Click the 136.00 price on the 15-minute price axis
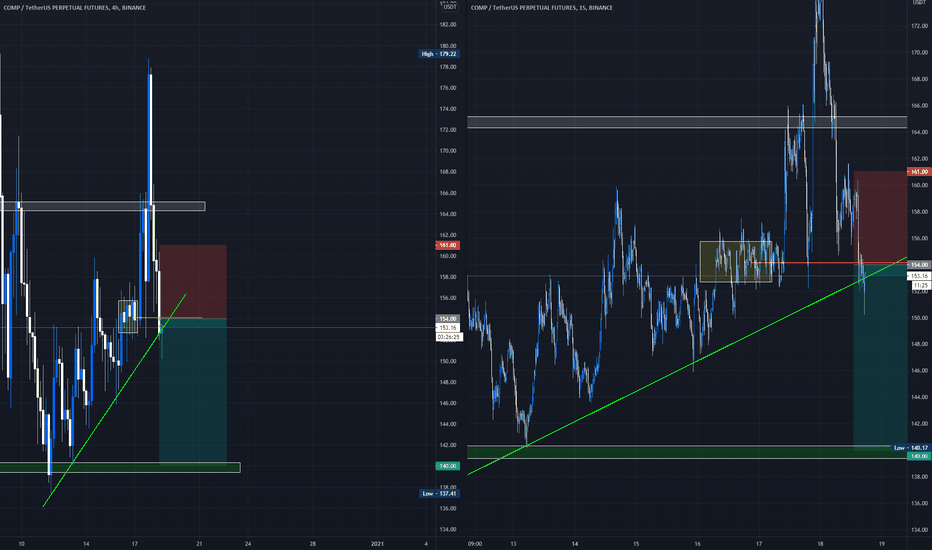Viewport: 932px width, 550px height. coord(920,503)
